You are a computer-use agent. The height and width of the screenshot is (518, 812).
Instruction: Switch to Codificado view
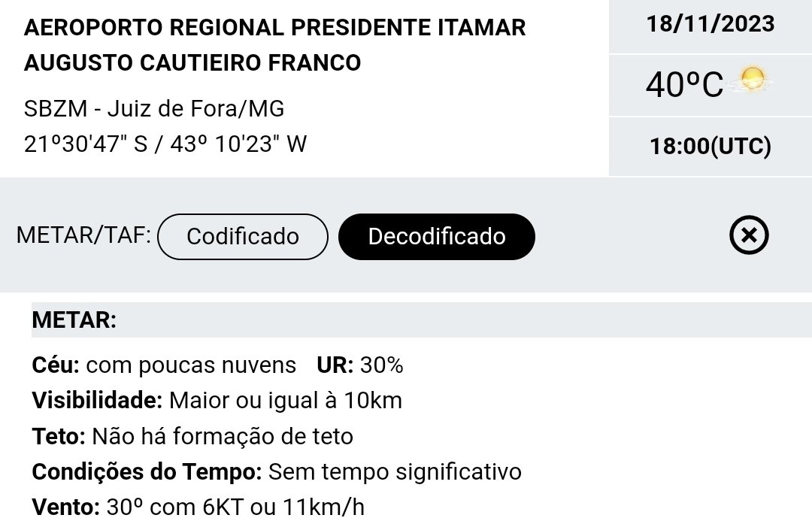(242, 236)
